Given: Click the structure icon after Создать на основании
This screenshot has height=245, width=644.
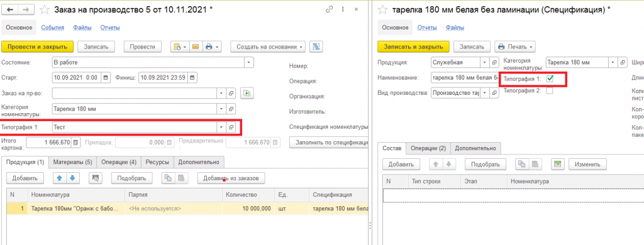Looking at the screenshot, I should tap(316, 46).
